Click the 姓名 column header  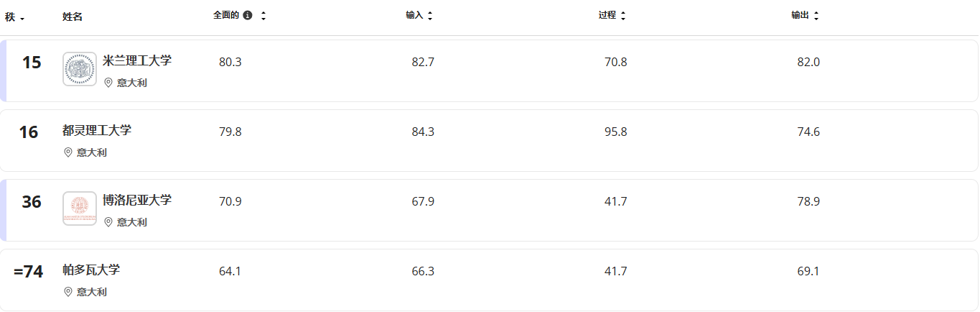[73, 17]
